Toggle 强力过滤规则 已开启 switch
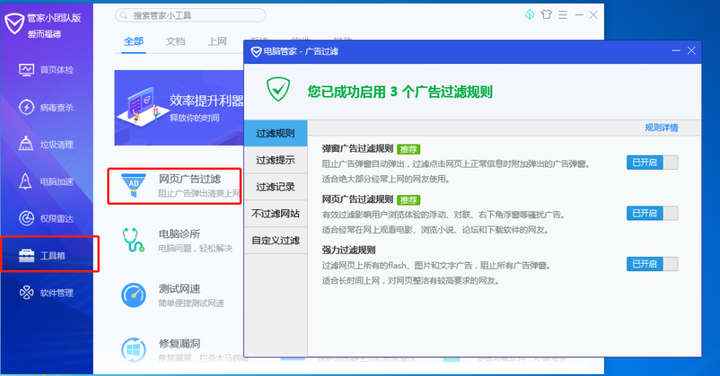 click(x=652, y=264)
